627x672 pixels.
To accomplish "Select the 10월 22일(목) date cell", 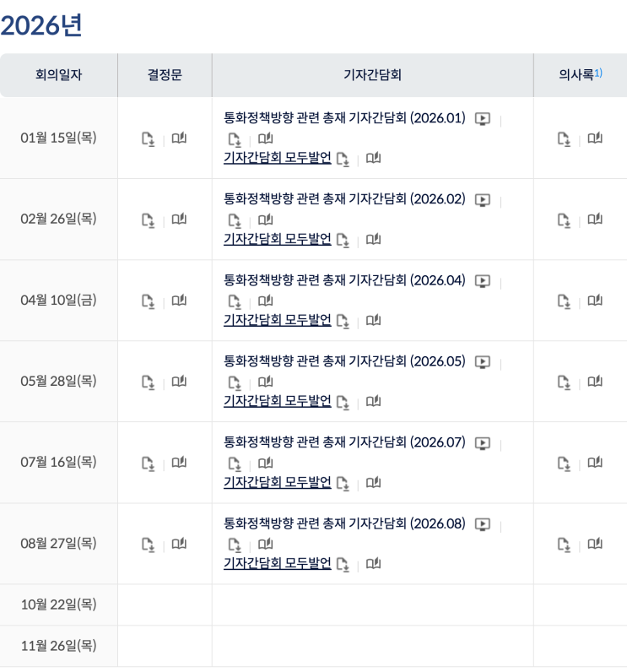I will (59, 604).
